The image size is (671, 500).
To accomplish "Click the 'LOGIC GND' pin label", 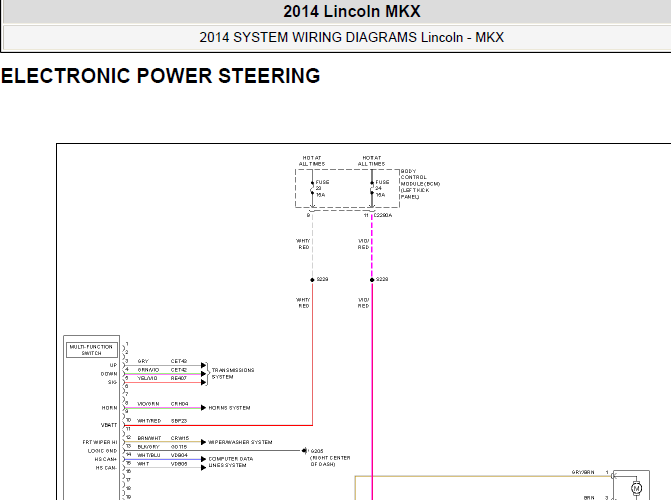I will [x=102, y=451].
